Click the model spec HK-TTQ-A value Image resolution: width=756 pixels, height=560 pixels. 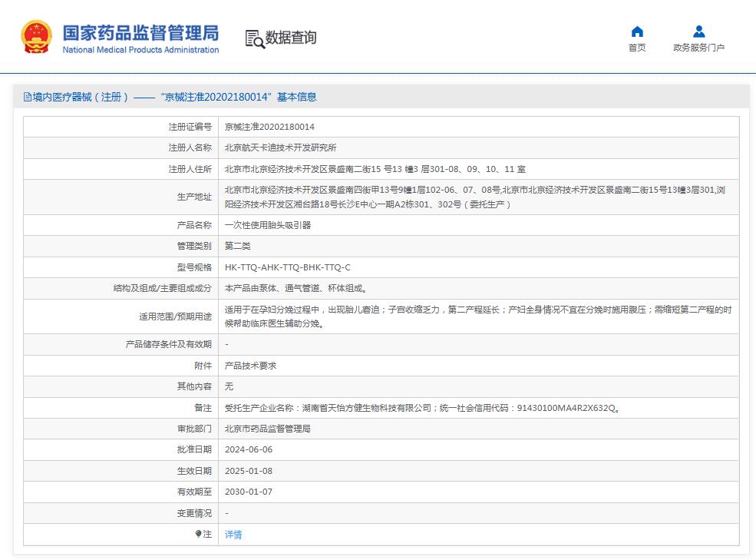287,267
